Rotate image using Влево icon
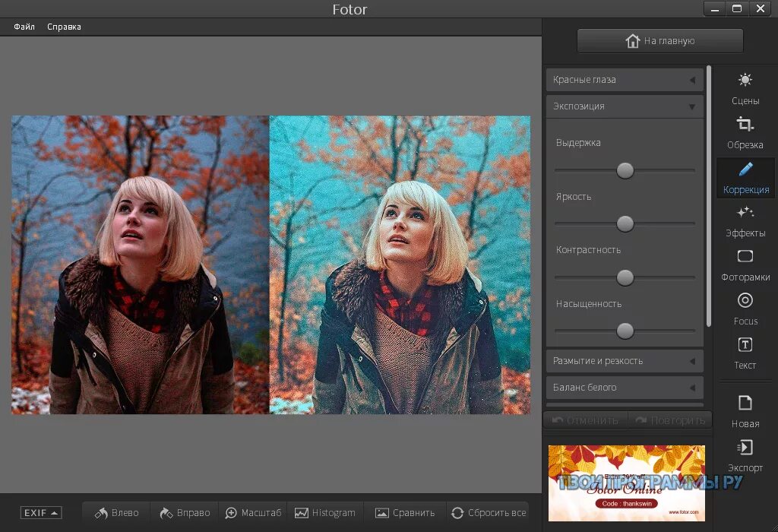 (101, 513)
